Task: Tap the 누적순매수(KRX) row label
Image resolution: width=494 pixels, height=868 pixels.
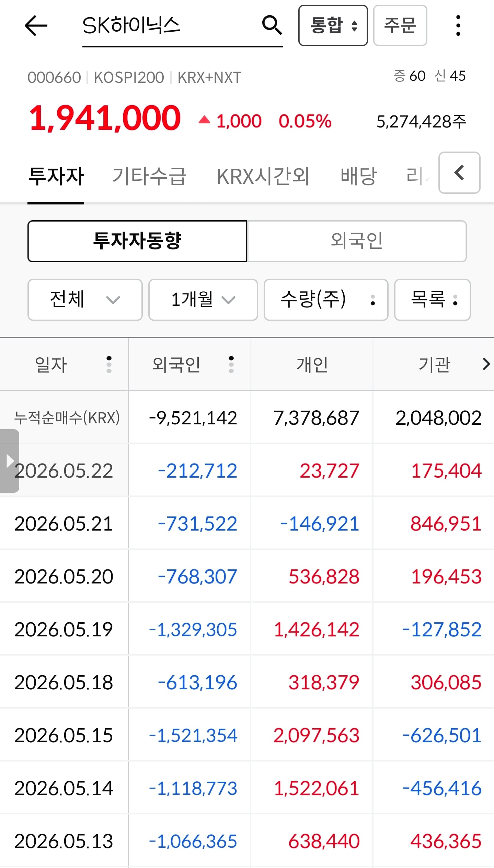Action: click(x=67, y=418)
